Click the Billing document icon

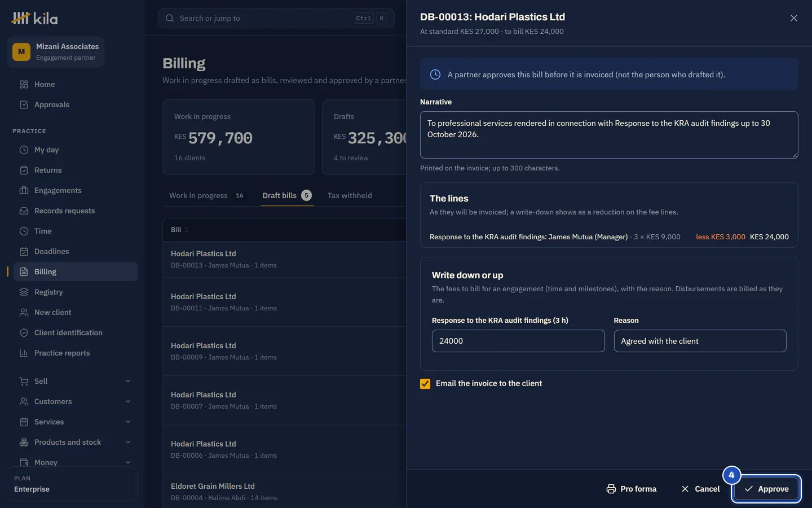[x=24, y=271]
